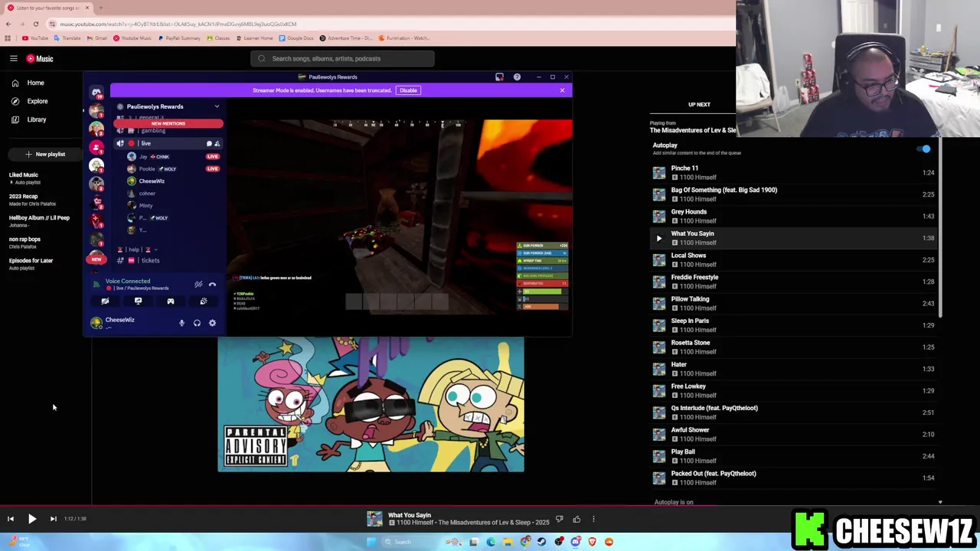This screenshot has height=551, width=980.
Task: Start an activity in Discord
Action: coord(171,302)
